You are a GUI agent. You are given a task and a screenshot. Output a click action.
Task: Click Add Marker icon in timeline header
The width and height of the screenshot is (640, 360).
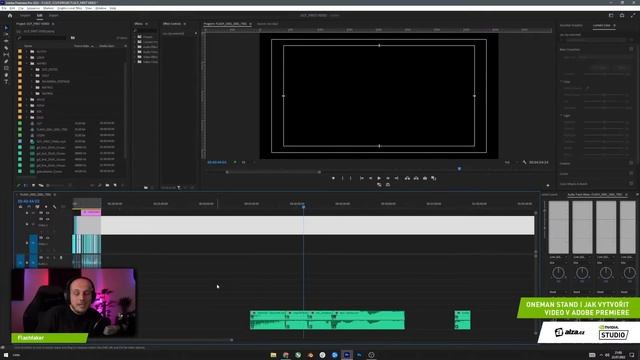(x=46, y=207)
